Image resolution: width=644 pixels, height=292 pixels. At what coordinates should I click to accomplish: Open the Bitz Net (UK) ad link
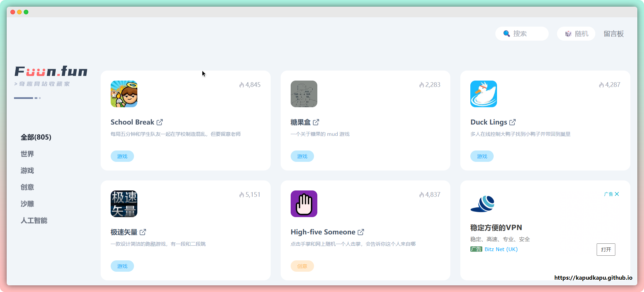(501, 249)
